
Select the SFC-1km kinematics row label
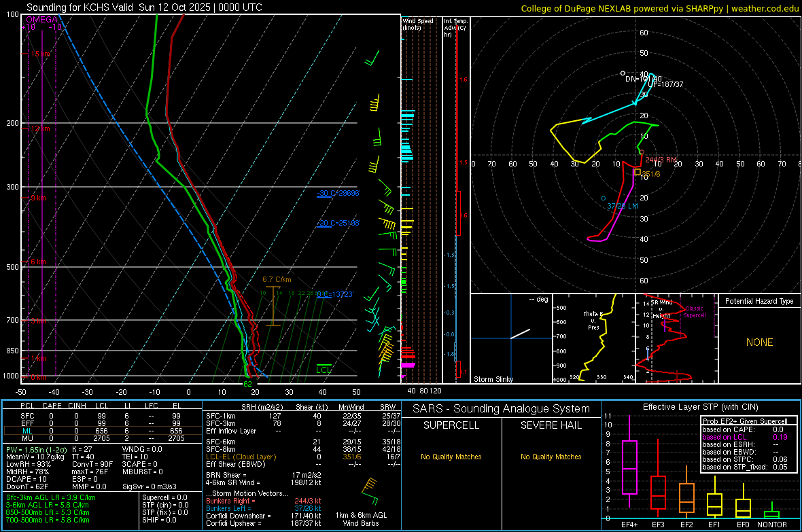click(220, 416)
